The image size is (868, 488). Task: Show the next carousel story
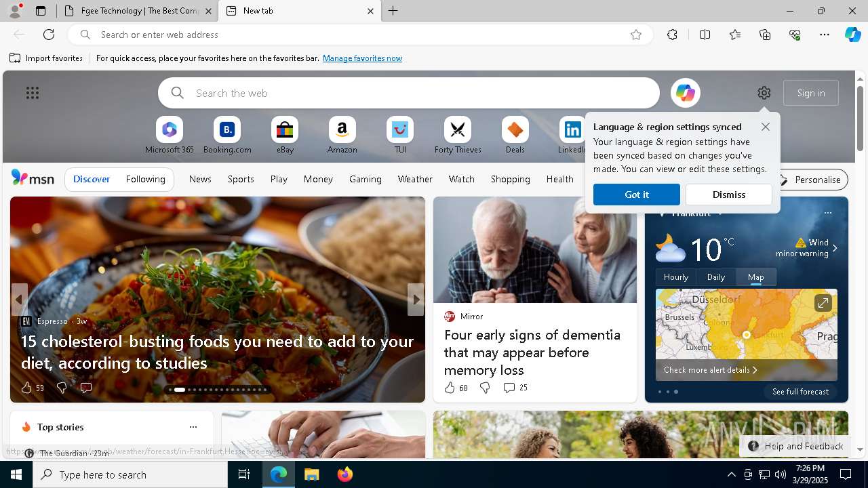[416, 300]
